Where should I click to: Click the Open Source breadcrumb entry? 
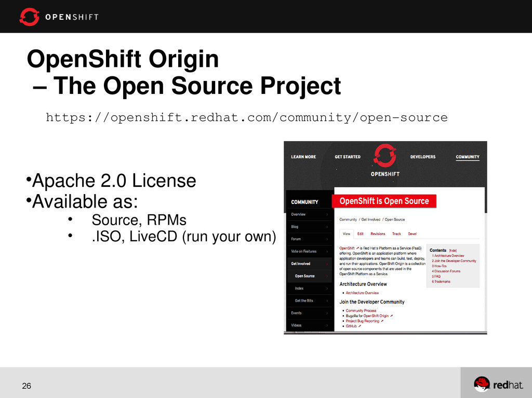coord(395,219)
